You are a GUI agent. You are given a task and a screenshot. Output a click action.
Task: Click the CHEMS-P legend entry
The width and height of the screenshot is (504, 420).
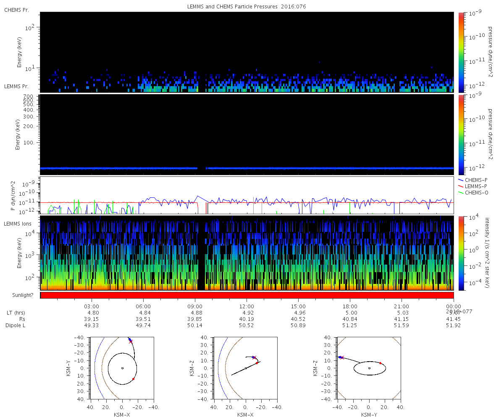[x=472, y=180]
